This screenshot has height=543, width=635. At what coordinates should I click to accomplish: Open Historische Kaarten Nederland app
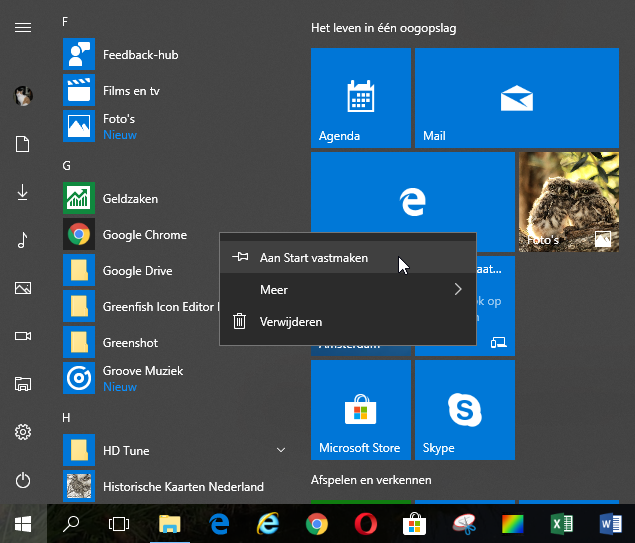click(x=174, y=486)
